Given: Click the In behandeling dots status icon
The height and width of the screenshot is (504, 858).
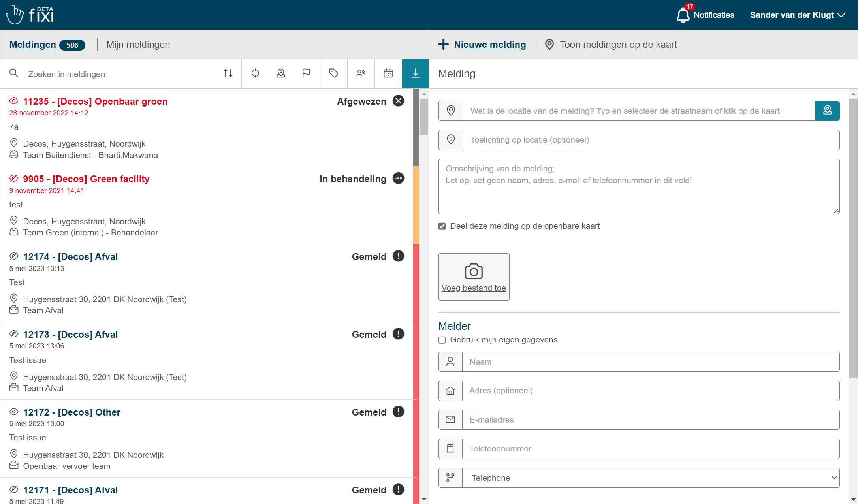Looking at the screenshot, I should click(398, 179).
